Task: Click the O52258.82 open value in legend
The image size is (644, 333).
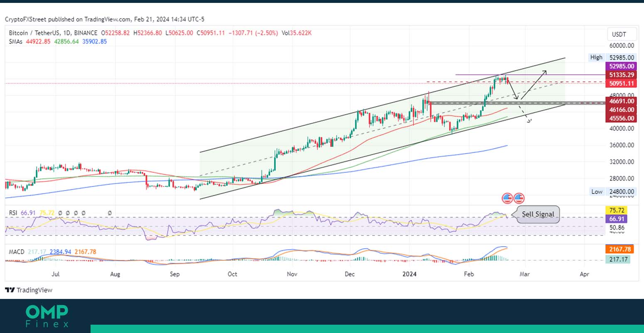Action: point(115,33)
